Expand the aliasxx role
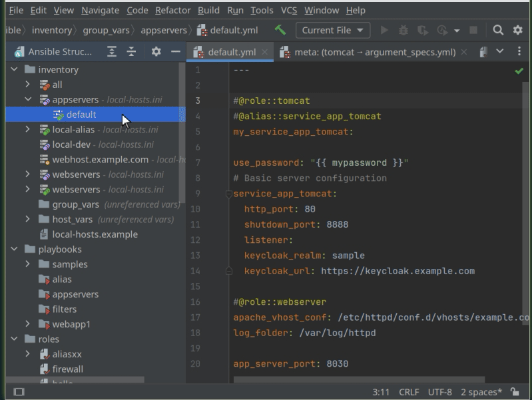Screen dimensions: 532x400 (x=28, y=354)
